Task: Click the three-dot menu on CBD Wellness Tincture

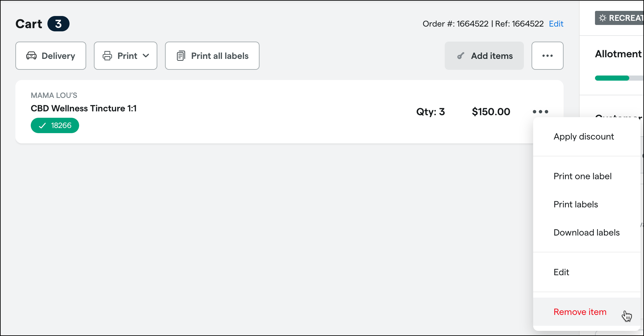Action: [540, 112]
